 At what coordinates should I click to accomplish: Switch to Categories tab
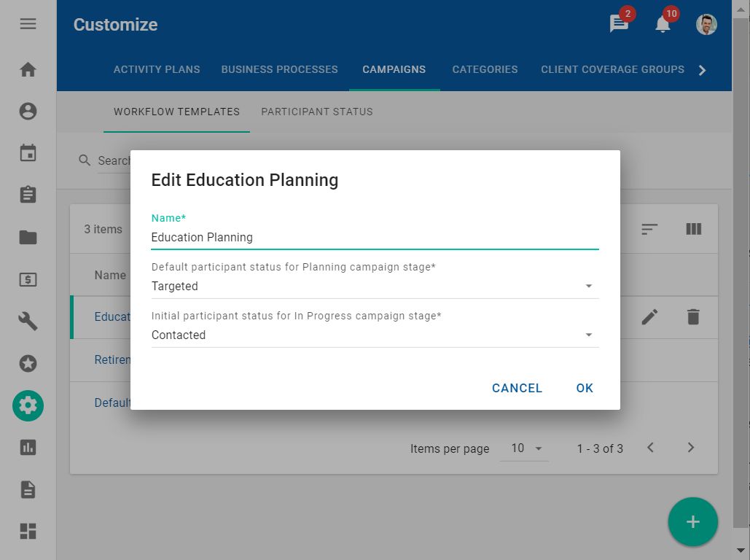point(485,70)
